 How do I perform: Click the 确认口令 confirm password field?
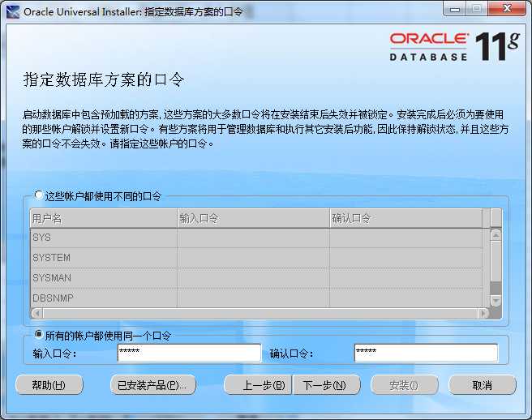click(x=426, y=353)
